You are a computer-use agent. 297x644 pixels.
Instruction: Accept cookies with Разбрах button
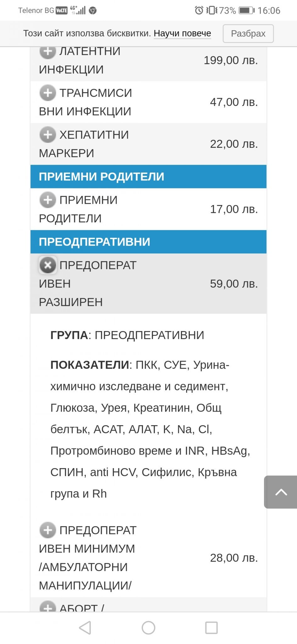tap(248, 33)
